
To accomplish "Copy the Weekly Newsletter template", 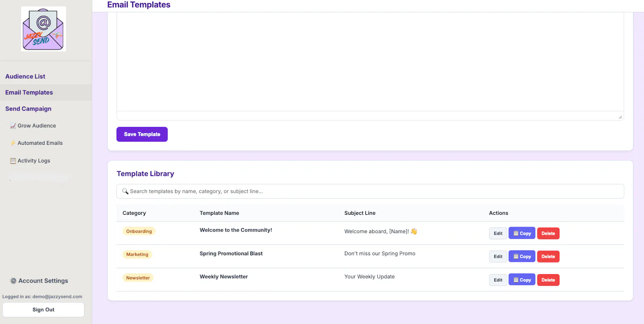I will pos(522,280).
